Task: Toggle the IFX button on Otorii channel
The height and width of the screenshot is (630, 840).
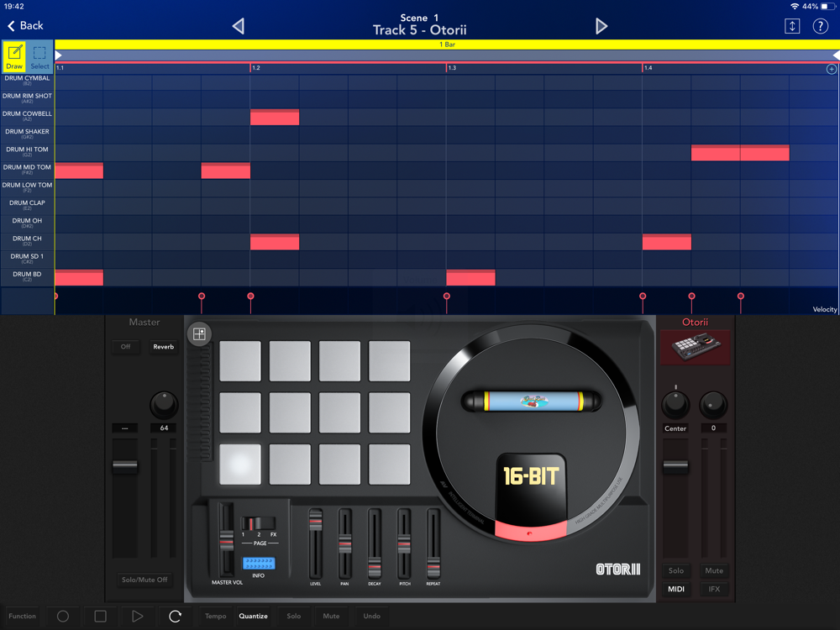Action: click(x=713, y=589)
